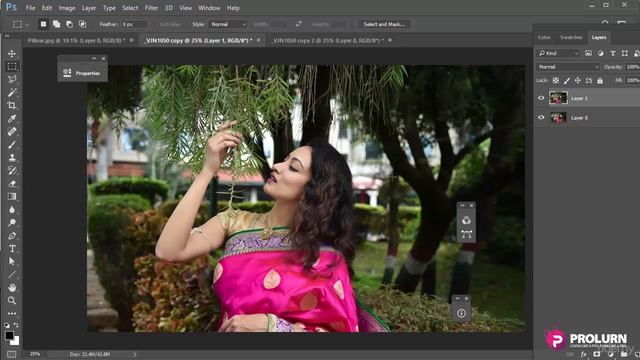
Task: Open the Style dropdown set to Normal
Action: point(228,24)
